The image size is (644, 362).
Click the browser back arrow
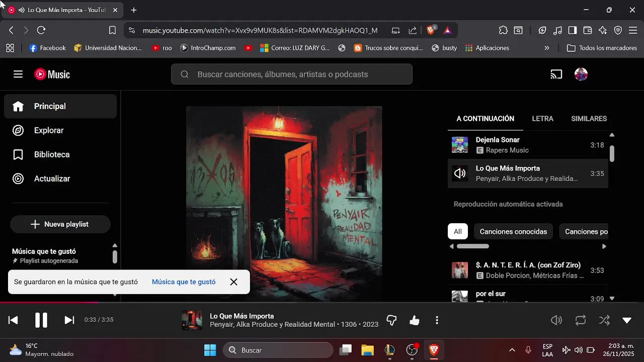click(11, 30)
